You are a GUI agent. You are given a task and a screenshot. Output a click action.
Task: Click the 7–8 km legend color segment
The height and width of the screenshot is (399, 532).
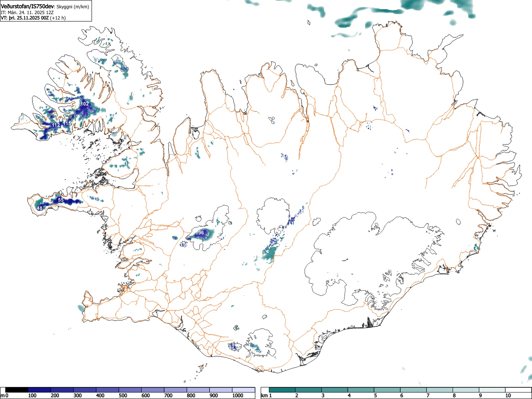441,390
